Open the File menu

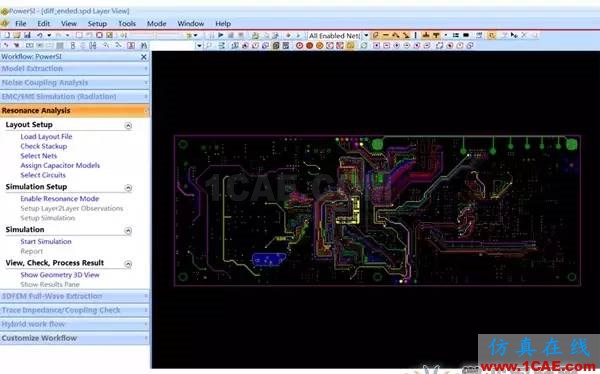click(21, 24)
